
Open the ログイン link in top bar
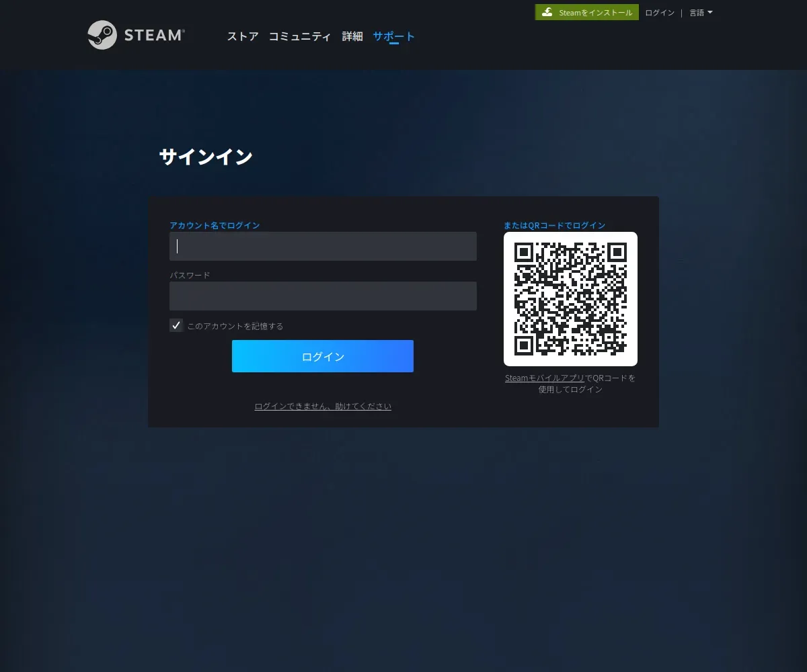click(660, 13)
